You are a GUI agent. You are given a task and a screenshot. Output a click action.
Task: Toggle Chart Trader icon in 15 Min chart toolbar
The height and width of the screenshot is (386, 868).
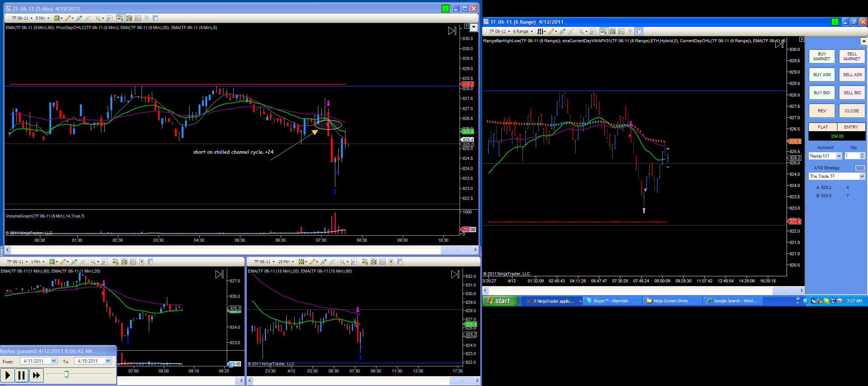point(365,262)
